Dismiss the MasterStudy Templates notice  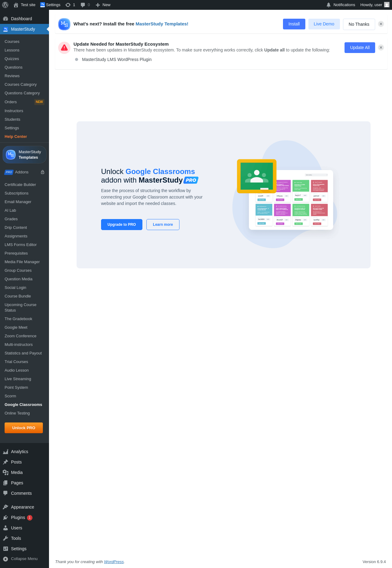(381, 24)
